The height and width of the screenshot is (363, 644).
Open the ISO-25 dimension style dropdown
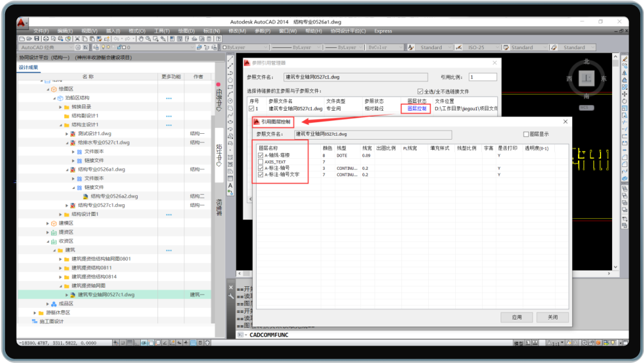[x=483, y=47]
